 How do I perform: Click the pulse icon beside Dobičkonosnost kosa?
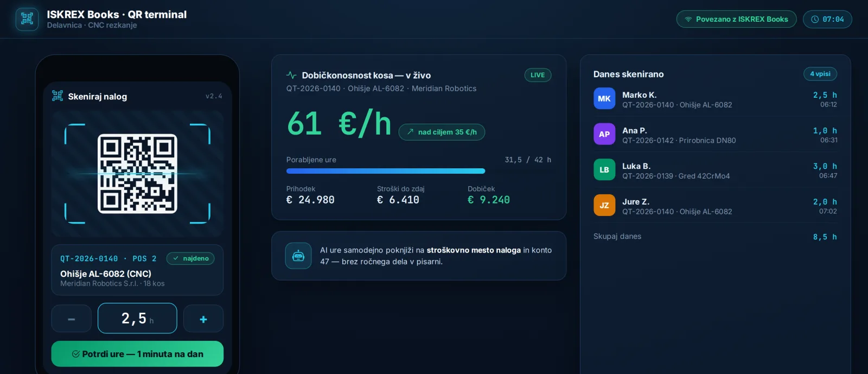(291, 75)
